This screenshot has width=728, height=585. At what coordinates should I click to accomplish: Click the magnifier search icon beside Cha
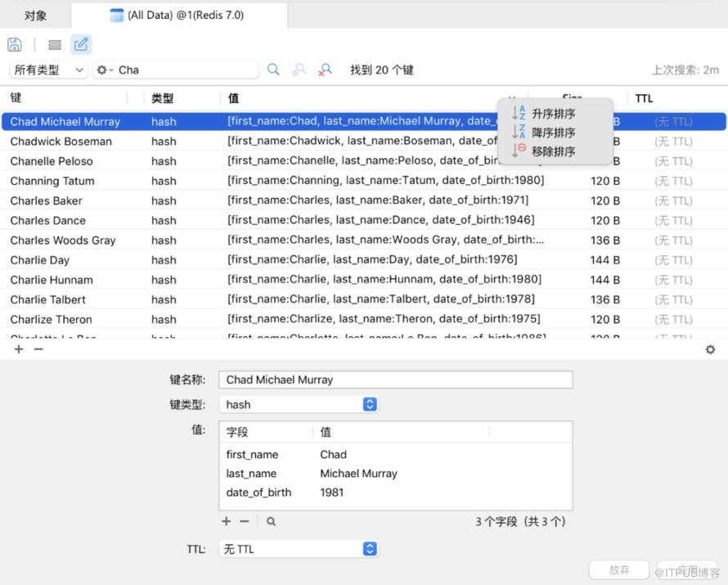tap(273, 70)
